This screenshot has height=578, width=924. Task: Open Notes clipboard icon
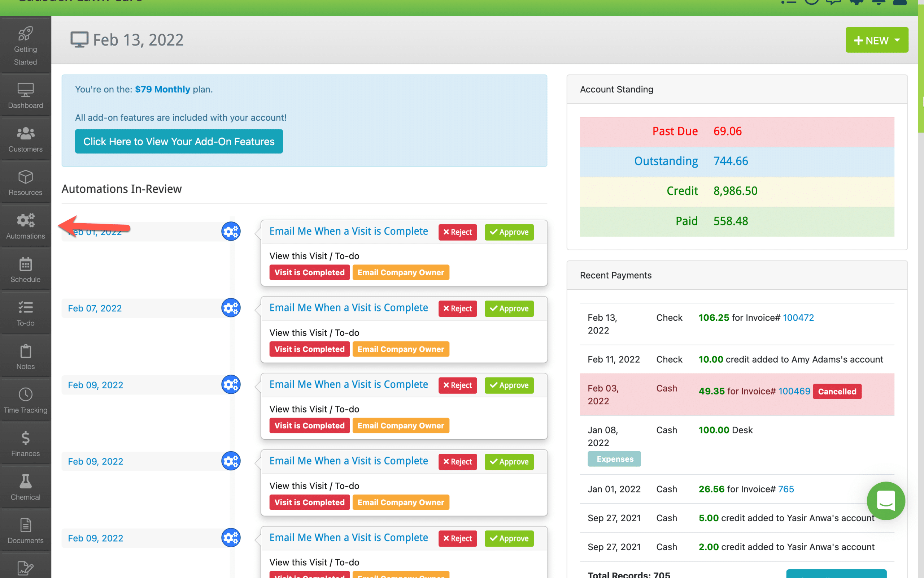tap(26, 351)
